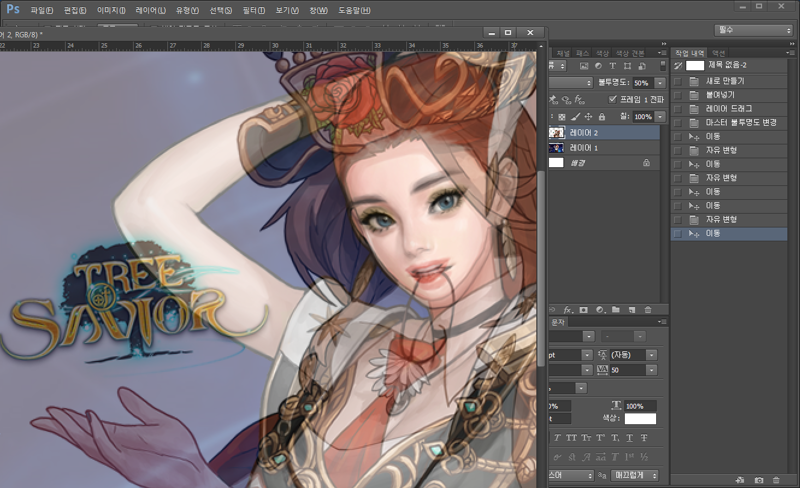Delete layer trash icon in Layers panel
Image resolution: width=800 pixels, height=488 pixels.
(648, 310)
